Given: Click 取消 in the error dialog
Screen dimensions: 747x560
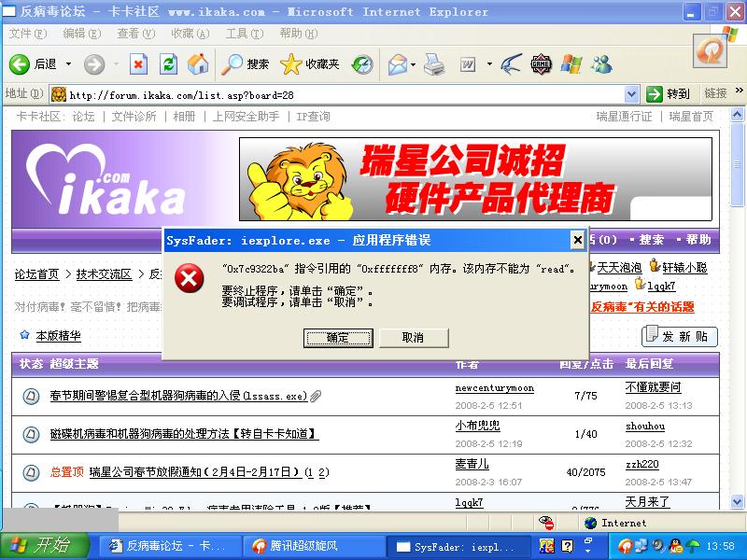Looking at the screenshot, I should 413,338.
